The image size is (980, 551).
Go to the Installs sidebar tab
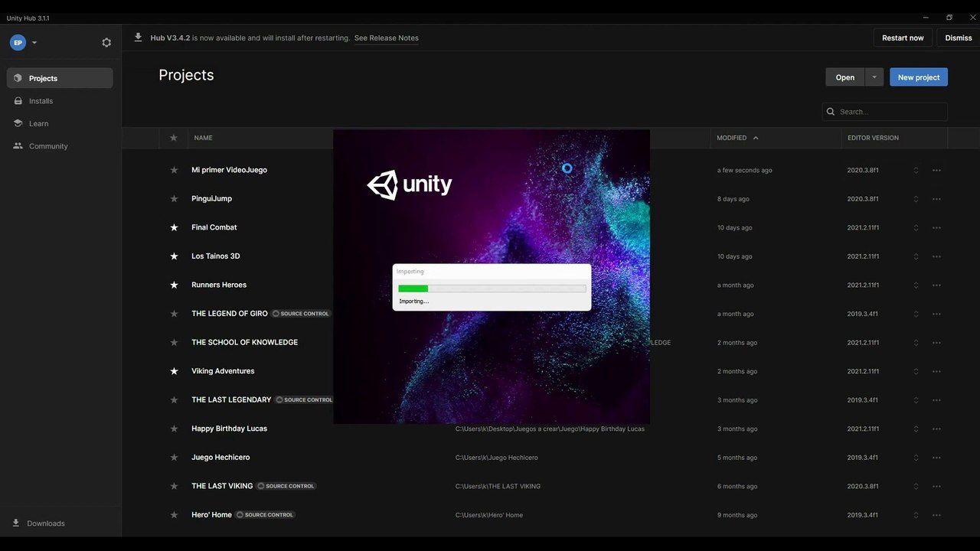[60, 101]
